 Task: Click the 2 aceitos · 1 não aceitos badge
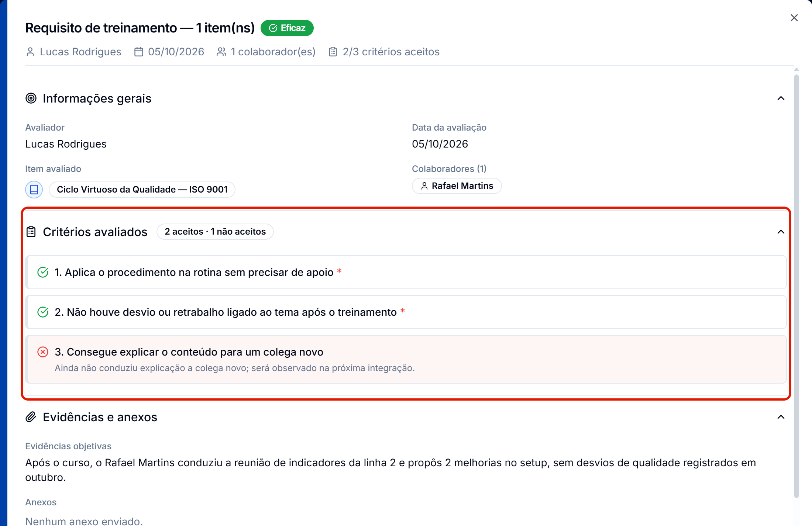pos(215,232)
